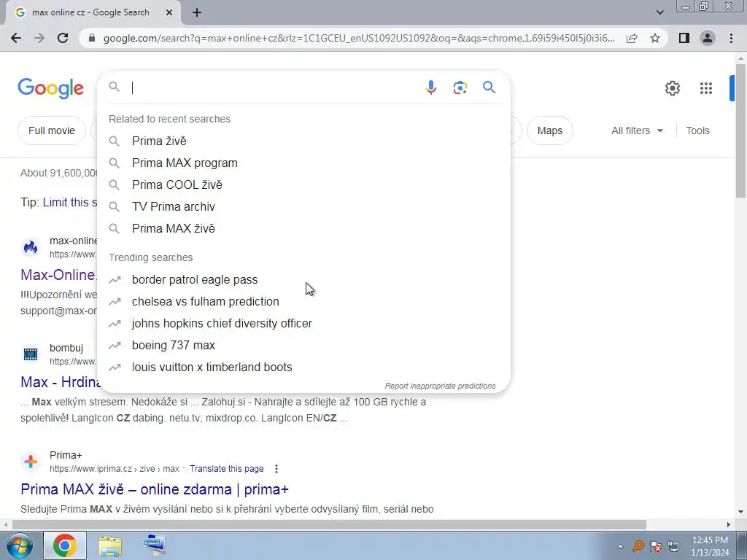
Task: Toggle Chrome side panel
Action: (x=684, y=38)
